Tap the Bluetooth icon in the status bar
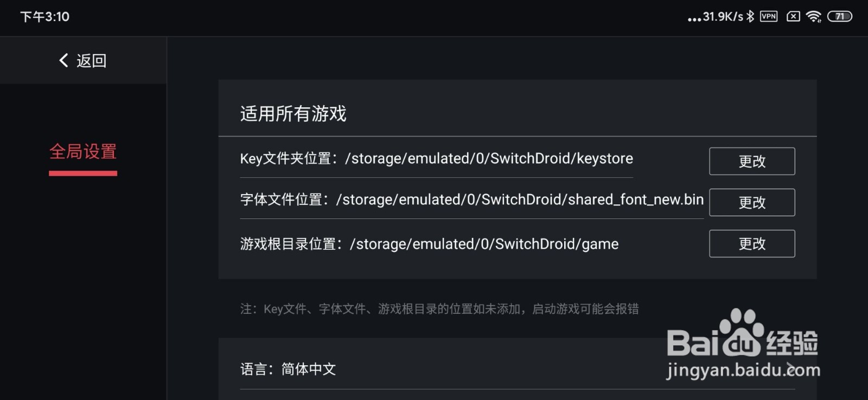 tap(750, 16)
